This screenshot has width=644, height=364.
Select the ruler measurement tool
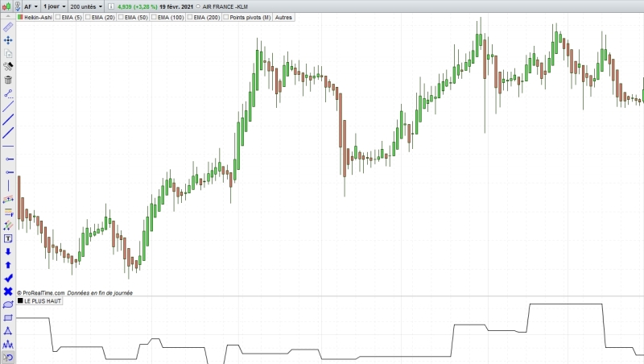(x=8, y=27)
